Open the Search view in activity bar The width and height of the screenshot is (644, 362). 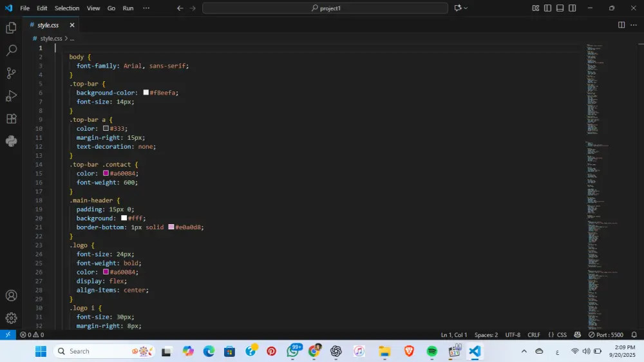click(11, 50)
